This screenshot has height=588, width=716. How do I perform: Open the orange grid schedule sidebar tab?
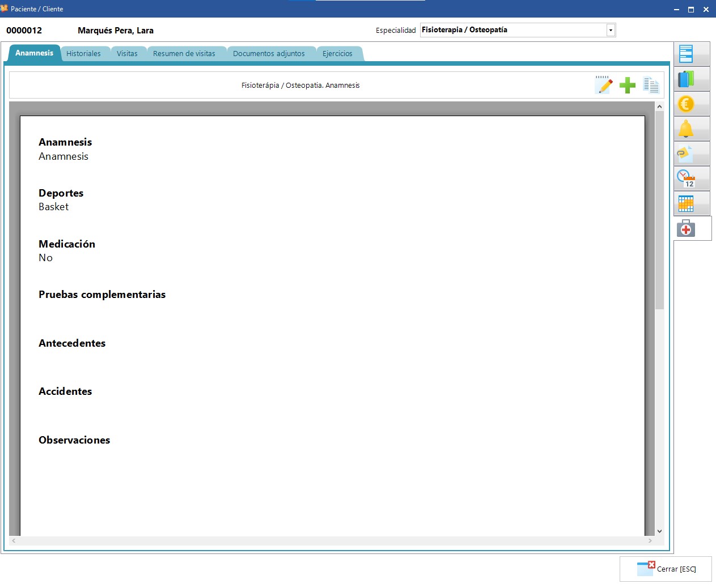(x=692, y=203)
